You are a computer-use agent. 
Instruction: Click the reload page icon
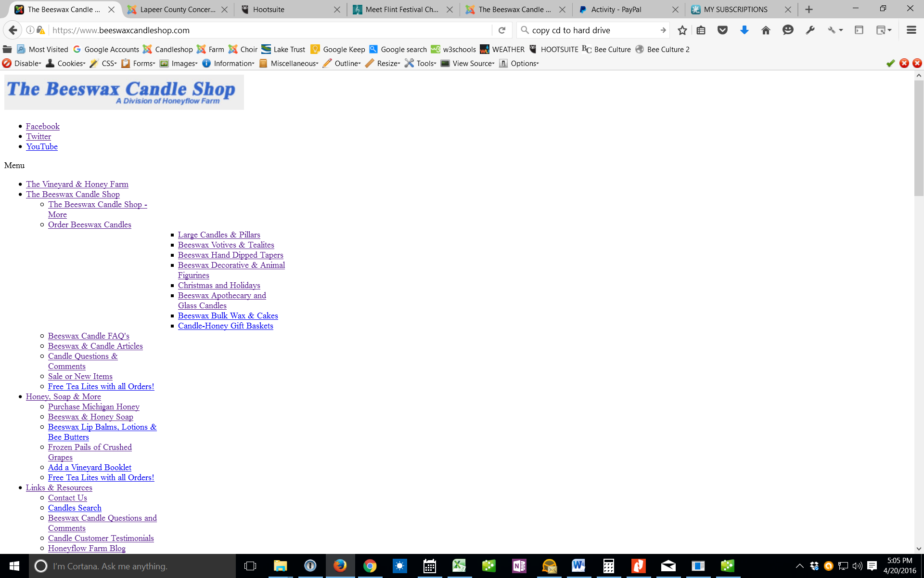[x=502, y=30]
